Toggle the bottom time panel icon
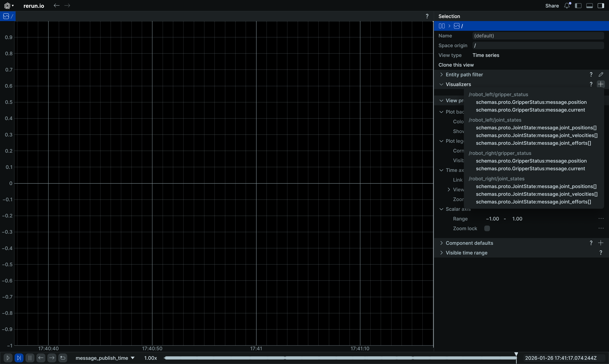This screenshot has width=609, height=364. (589, 6)
